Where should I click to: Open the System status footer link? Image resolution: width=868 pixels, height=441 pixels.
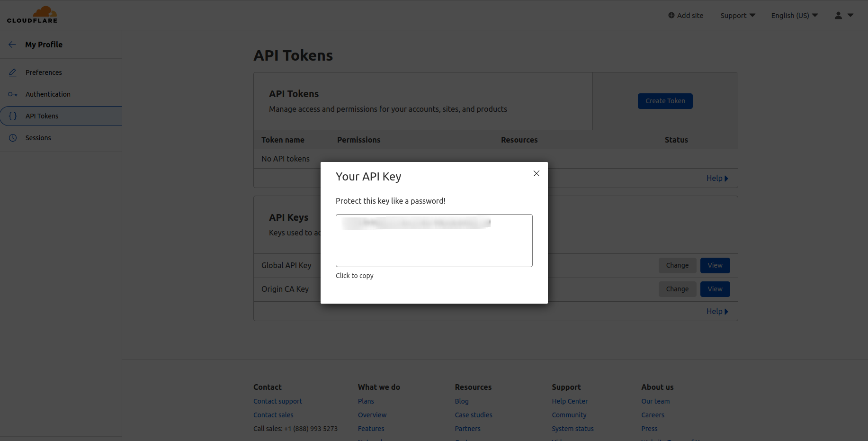click(573, 429)
